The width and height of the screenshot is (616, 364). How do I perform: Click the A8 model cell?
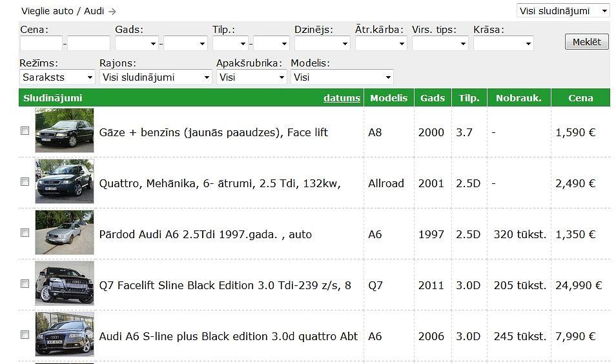click(x=375, y=132)
